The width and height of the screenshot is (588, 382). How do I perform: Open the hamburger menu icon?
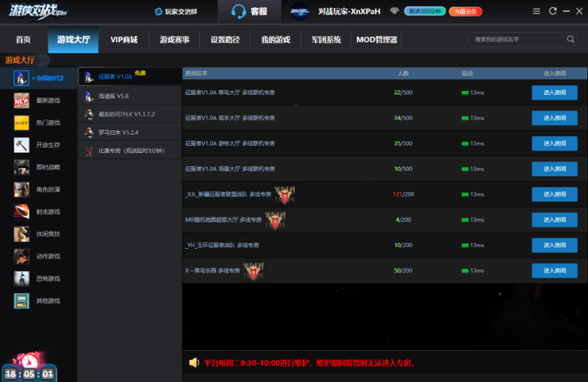point(536,11)
